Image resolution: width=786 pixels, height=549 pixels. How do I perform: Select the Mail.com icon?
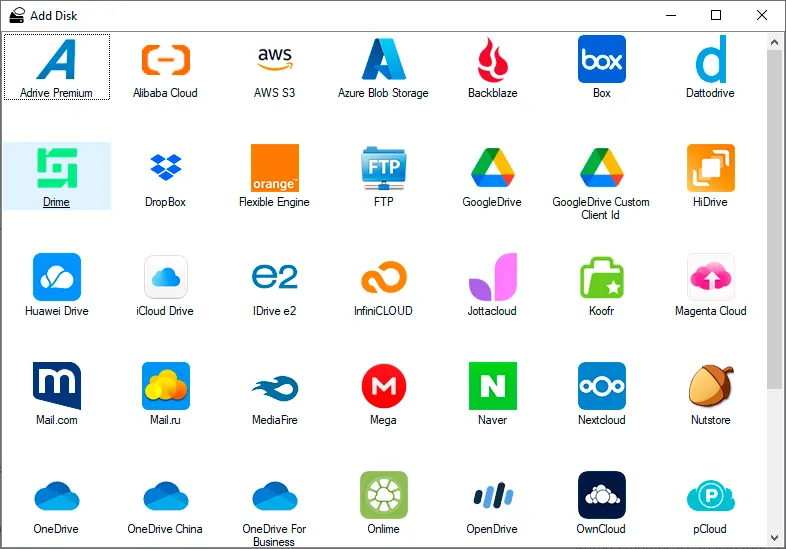click(57, 386)
